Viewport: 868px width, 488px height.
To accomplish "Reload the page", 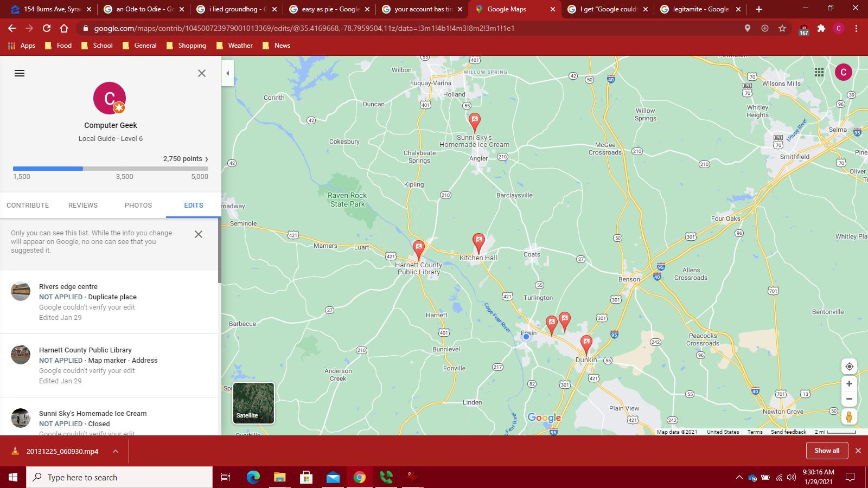I will [x=47, y=28].
